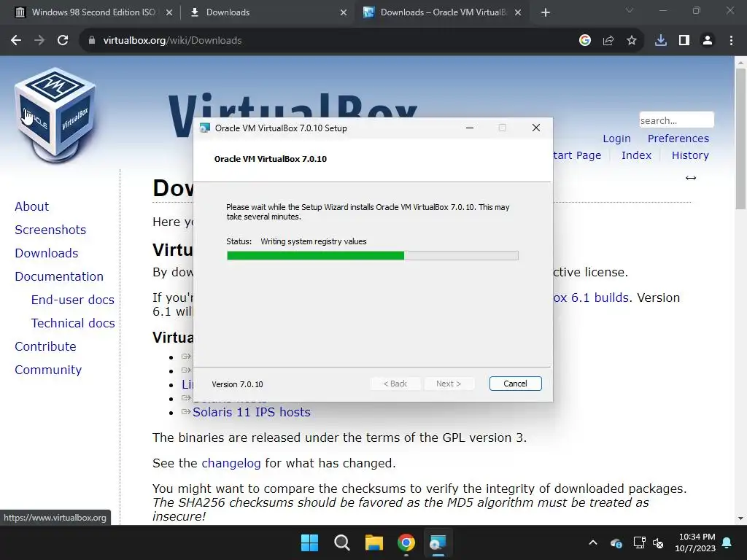Screen dimensions: 747x560
Task: Open Chrome downloads tray icon
Action: 661,41
